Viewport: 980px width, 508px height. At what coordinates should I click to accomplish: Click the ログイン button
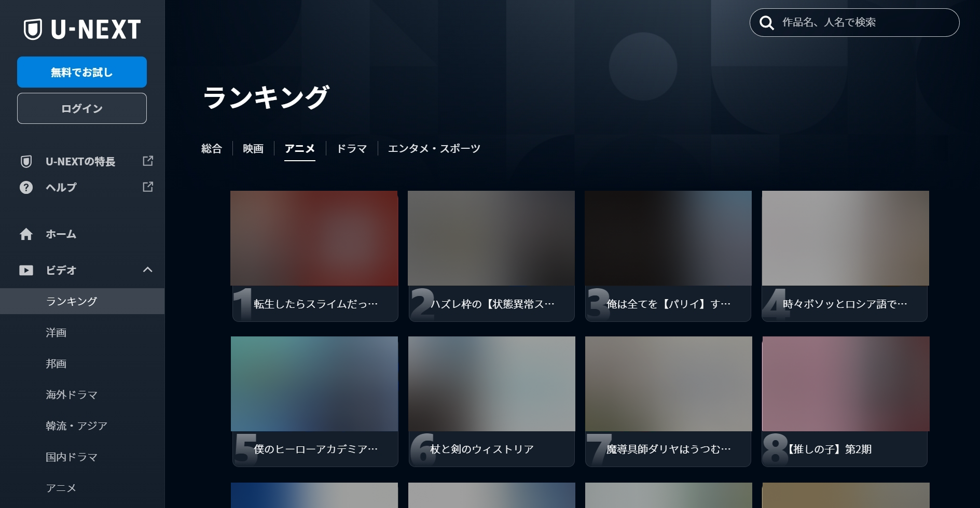coord(82,108)
